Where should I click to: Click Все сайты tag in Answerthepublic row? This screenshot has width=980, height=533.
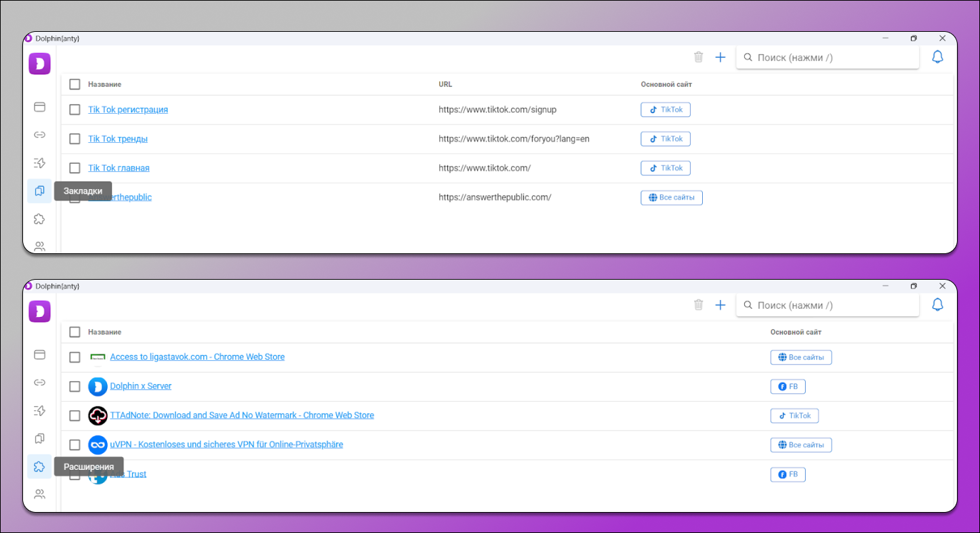(671, 198)
